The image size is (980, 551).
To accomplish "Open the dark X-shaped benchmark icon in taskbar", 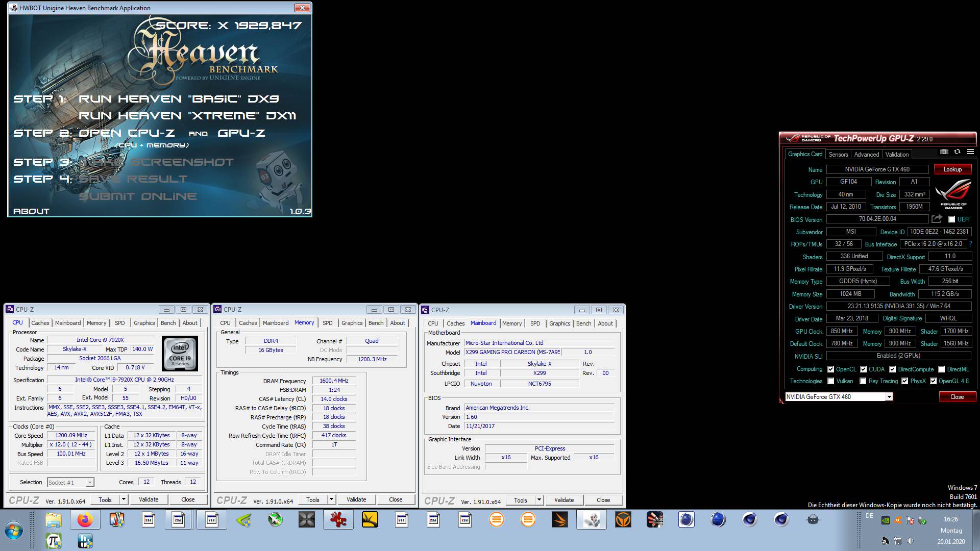I will [x=307, y=520].
